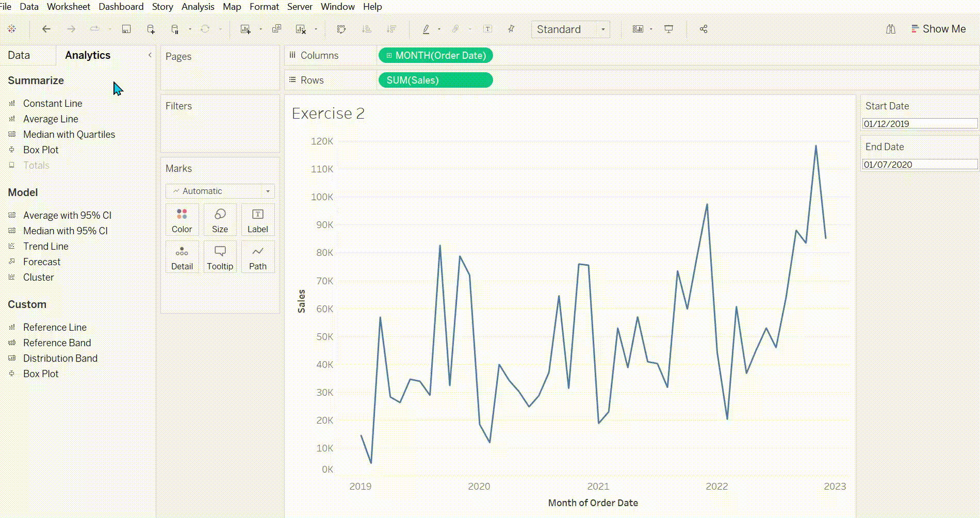Image resolution: width=980 pixels, height=518 pixels.
Task: Click the Fix Axes pin icon
Action: tap(511, 29)
